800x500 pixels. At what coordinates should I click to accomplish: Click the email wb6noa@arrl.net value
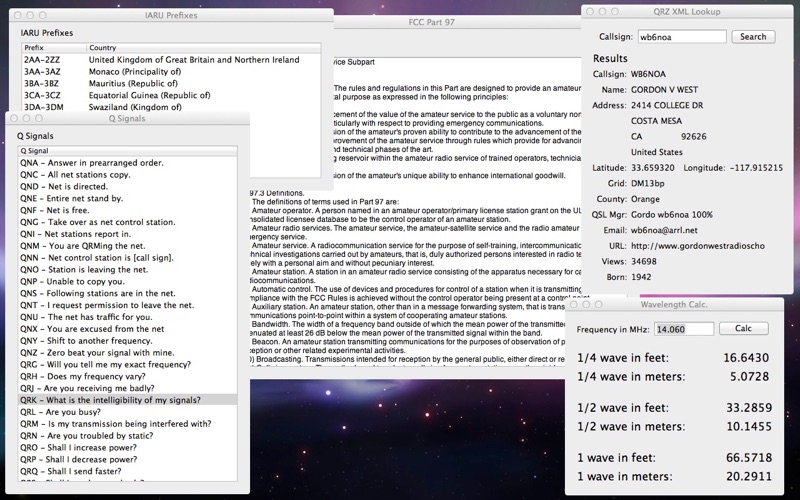(664, 230)
